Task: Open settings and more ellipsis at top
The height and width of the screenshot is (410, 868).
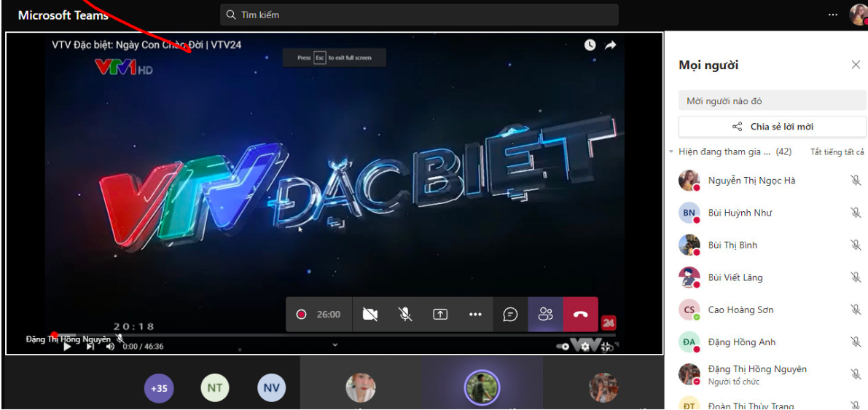Action: [x=832, y=15]
